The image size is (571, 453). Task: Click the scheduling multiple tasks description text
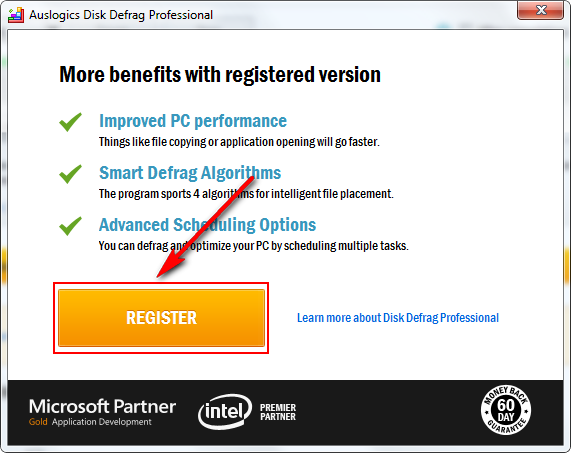[x=254, y=246]
